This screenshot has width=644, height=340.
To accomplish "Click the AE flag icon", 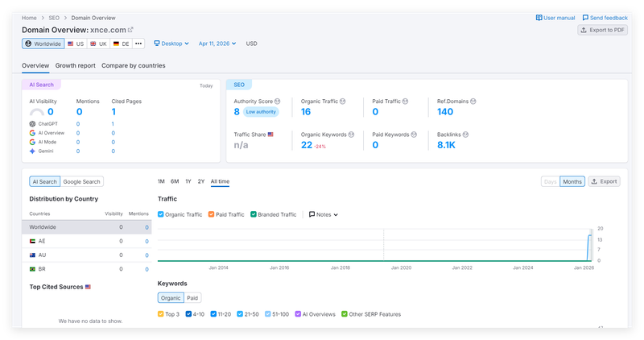I will (x=32, y=242).
